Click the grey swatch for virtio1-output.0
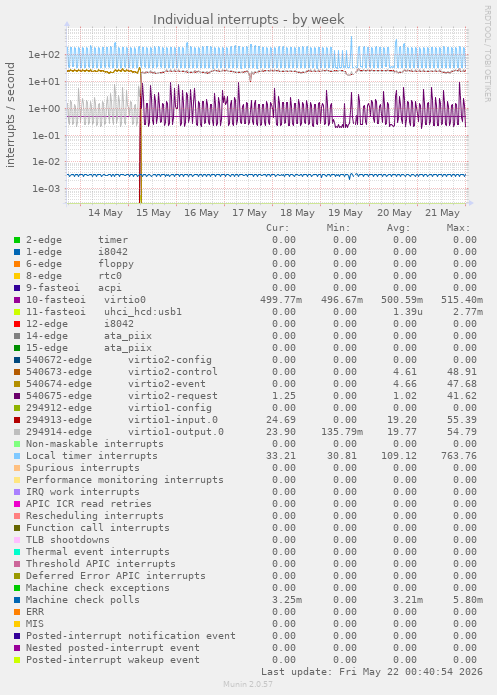 [x=17, y=432]
